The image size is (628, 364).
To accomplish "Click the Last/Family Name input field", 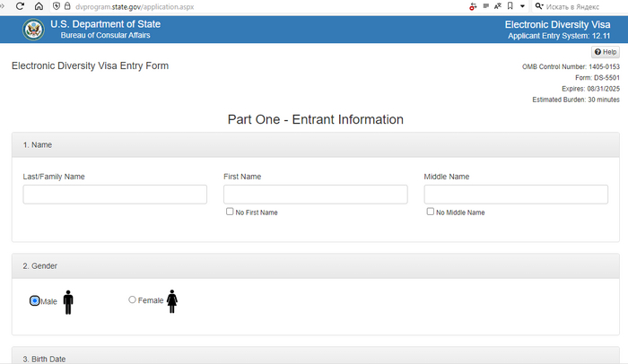I will coord(115,195).
